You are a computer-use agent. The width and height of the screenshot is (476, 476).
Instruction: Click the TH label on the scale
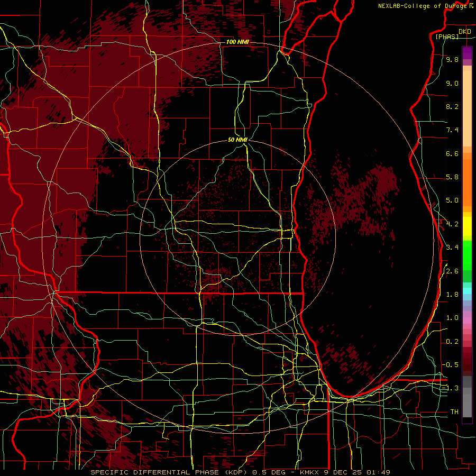pyautogui.click(x=454, y=412)
